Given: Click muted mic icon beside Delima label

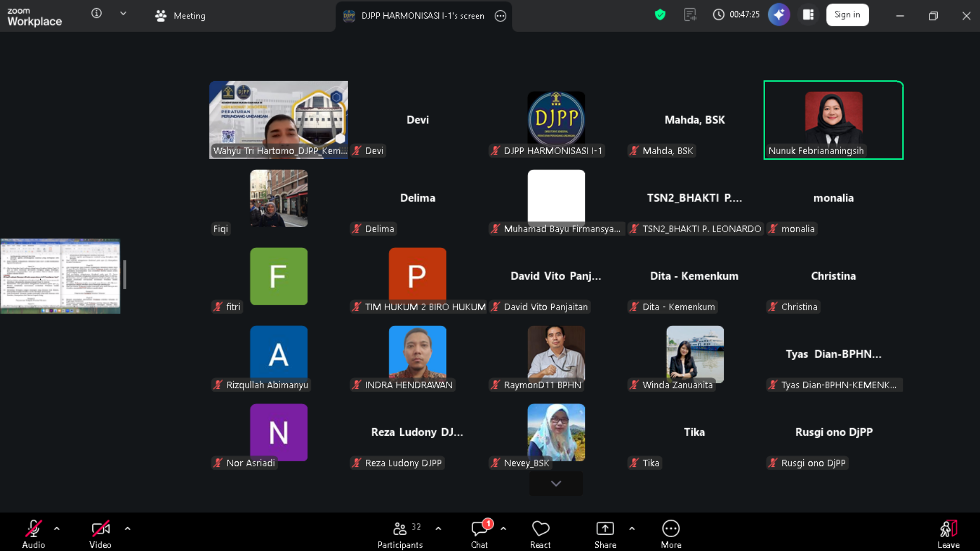Looking at the screenshot, I should coord(357,229).
